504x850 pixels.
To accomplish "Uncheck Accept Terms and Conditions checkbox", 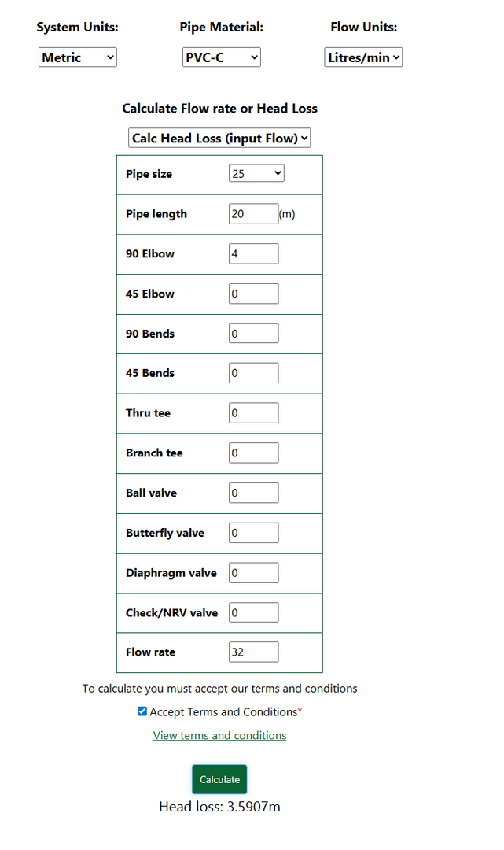I will (142, 711).
